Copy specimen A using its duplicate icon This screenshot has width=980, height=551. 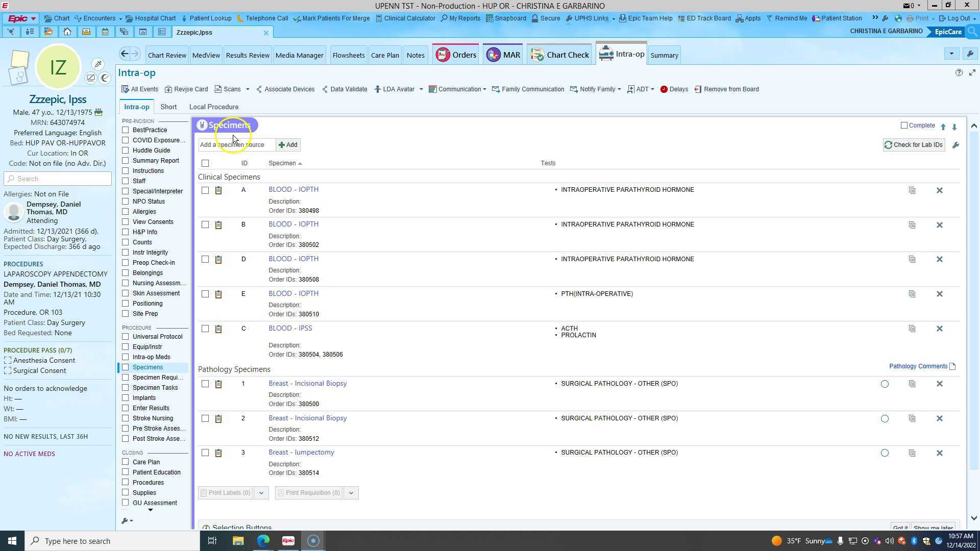[x=912, y=190]
